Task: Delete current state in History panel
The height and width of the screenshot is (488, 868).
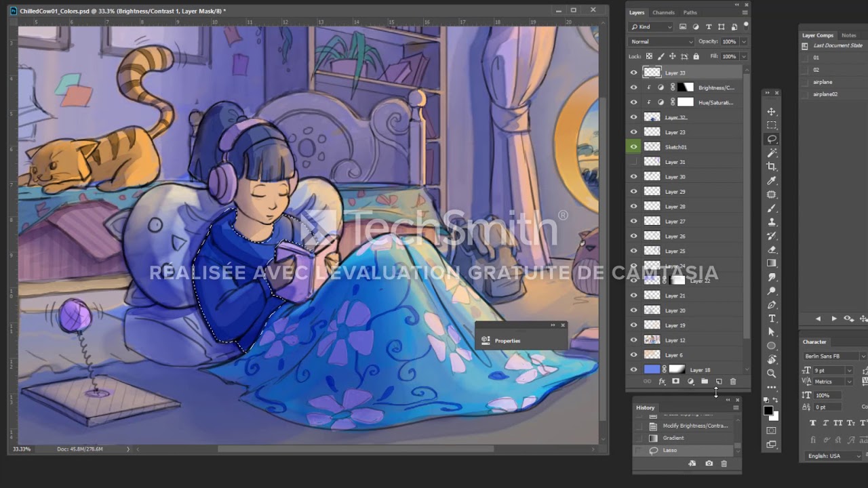Action: point(724,464)
